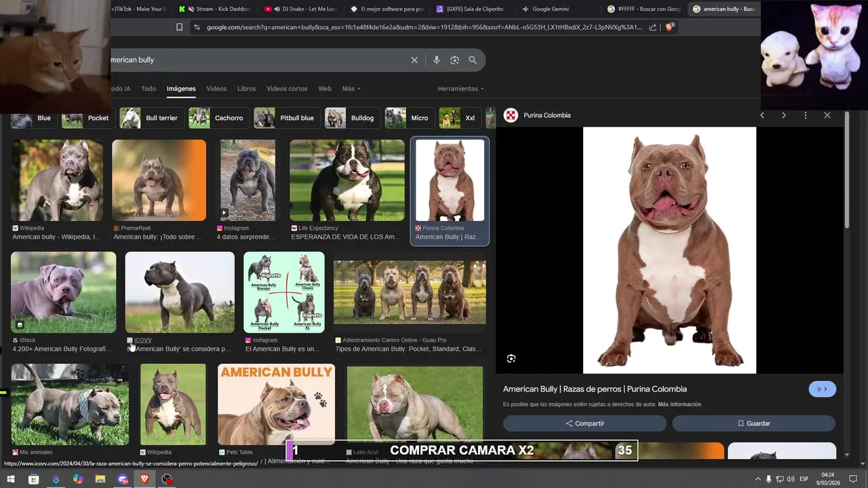Click the volume icon in system tray
The width and height of the screenshot is (868, 488).
coord(791,479)
